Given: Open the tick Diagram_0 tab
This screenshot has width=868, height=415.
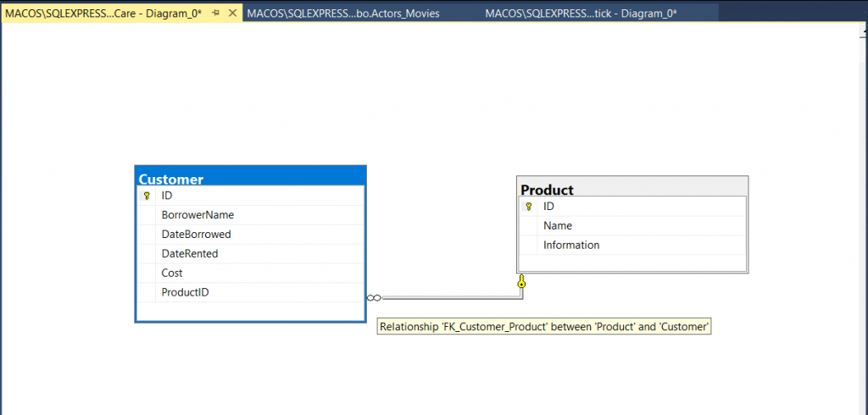Looking at the screenshot, I should point(580,14).
